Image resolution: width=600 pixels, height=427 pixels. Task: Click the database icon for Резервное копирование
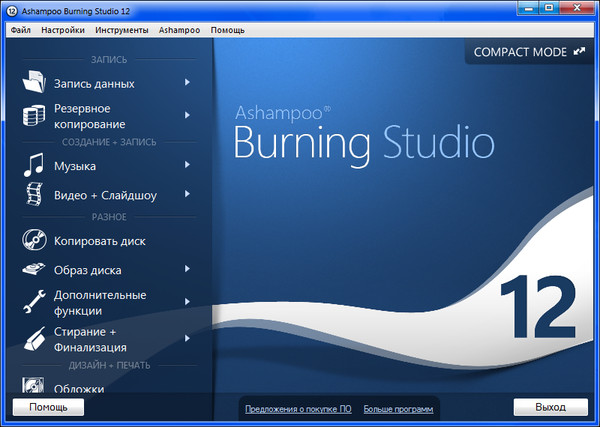point(35,115)
